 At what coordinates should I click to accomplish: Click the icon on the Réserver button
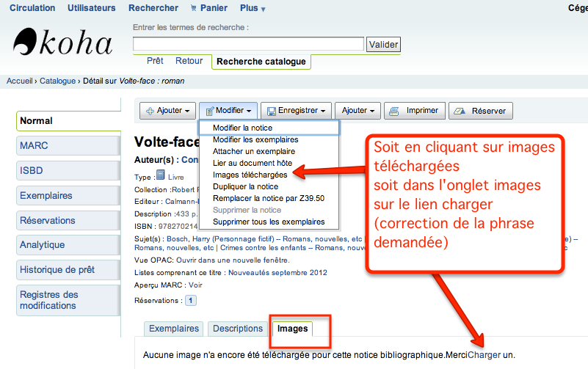(460, 111)
